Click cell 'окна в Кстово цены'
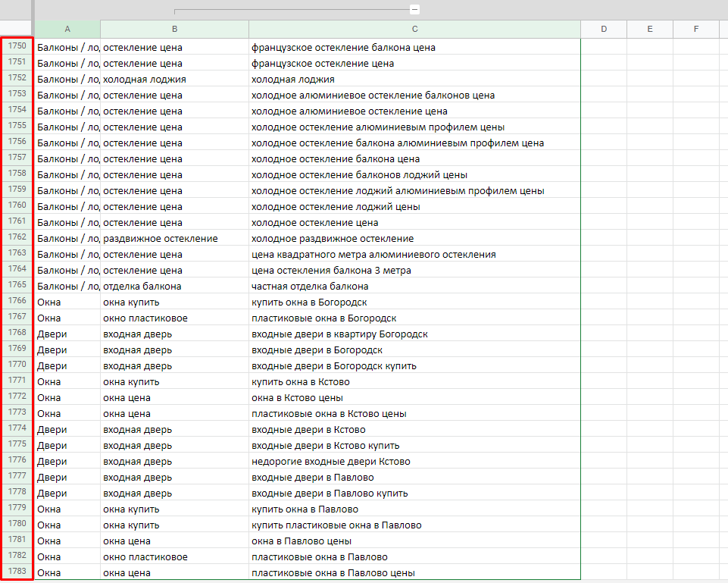Screen dimensions: 728x583 pyautogui.click(x=414, y=398)
